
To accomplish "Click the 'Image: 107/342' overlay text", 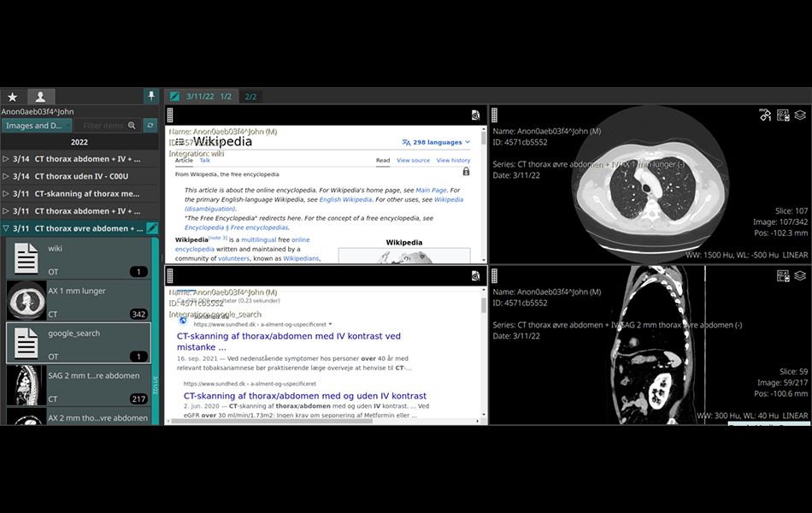I will click(x=780, y=221).
